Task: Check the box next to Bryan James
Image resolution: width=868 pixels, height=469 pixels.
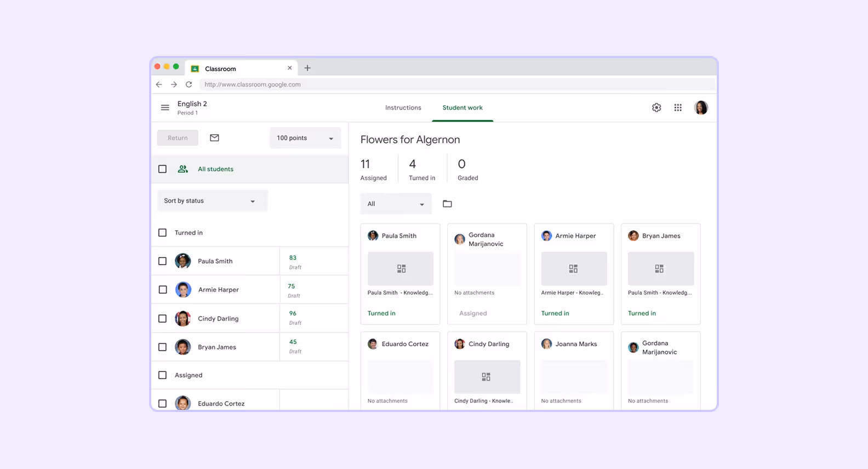Action: 162,347
